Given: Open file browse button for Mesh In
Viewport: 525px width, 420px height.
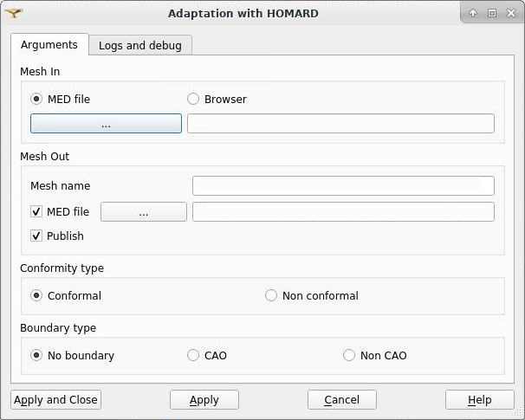Looking at the screenshot, I should pos(107,124).
